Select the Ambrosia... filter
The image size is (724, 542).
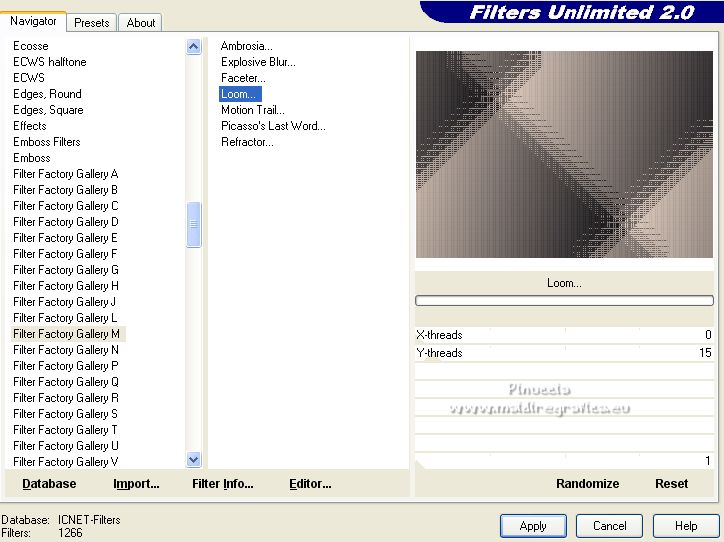click(x=247, y=46)
